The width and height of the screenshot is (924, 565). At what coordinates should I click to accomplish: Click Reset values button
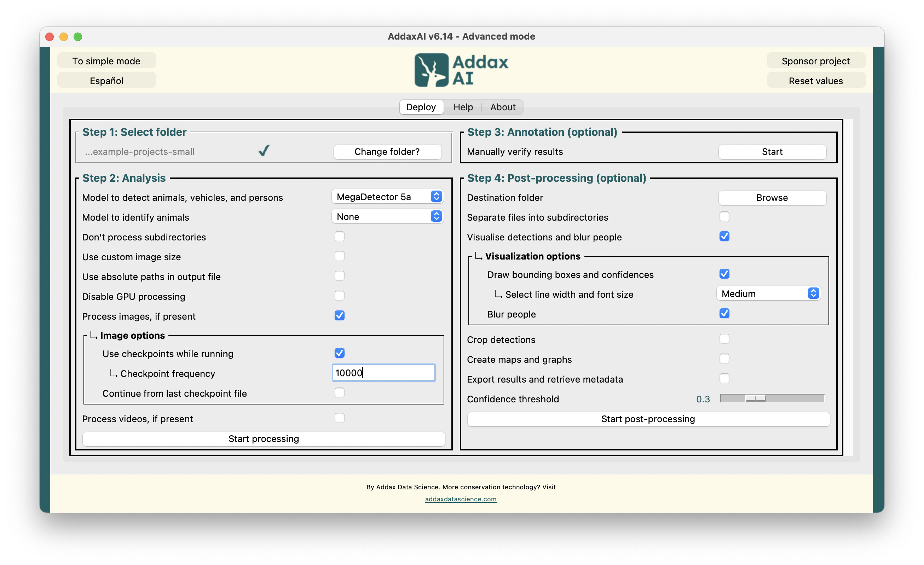(x=816, y=81)
